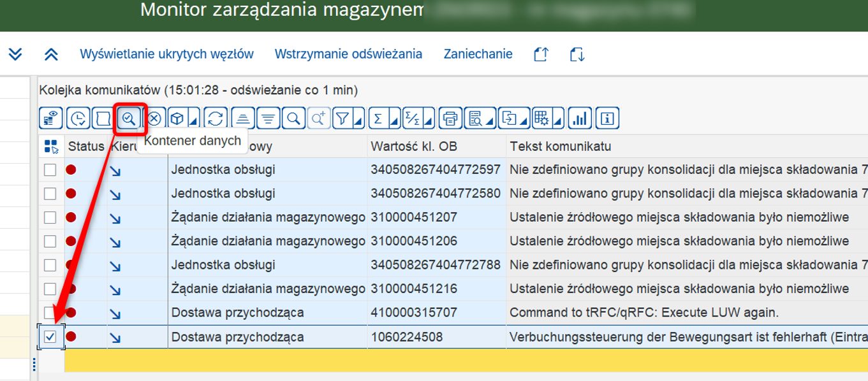The height and width of the screenshot is (381, 868).
Task: Click the Kontener danych magnifier icon
Action: (x=129, y=119)
